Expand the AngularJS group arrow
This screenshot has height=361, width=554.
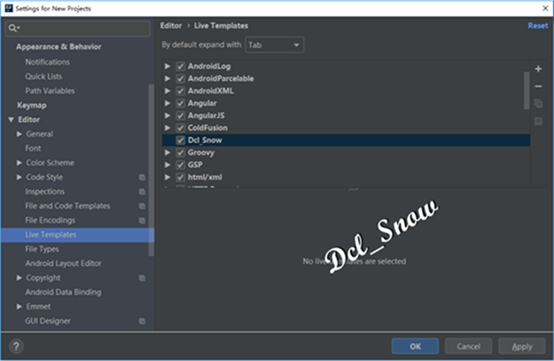[167, 116]
